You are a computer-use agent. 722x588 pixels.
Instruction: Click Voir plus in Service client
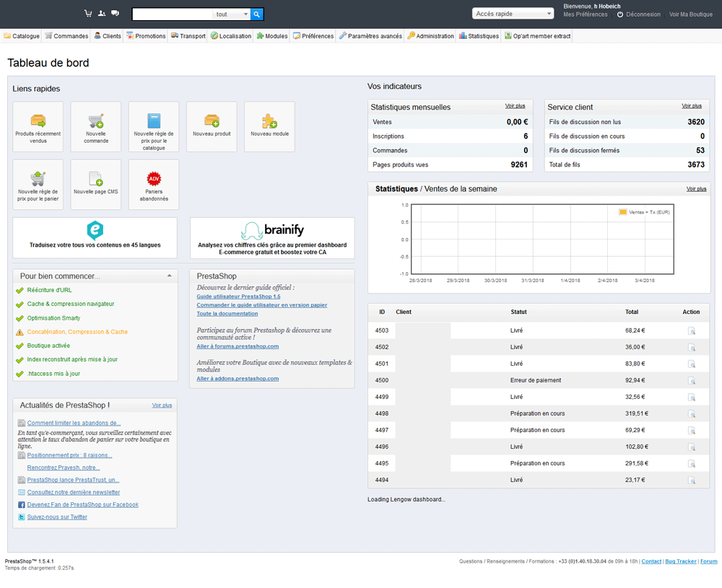pos(692,106)
